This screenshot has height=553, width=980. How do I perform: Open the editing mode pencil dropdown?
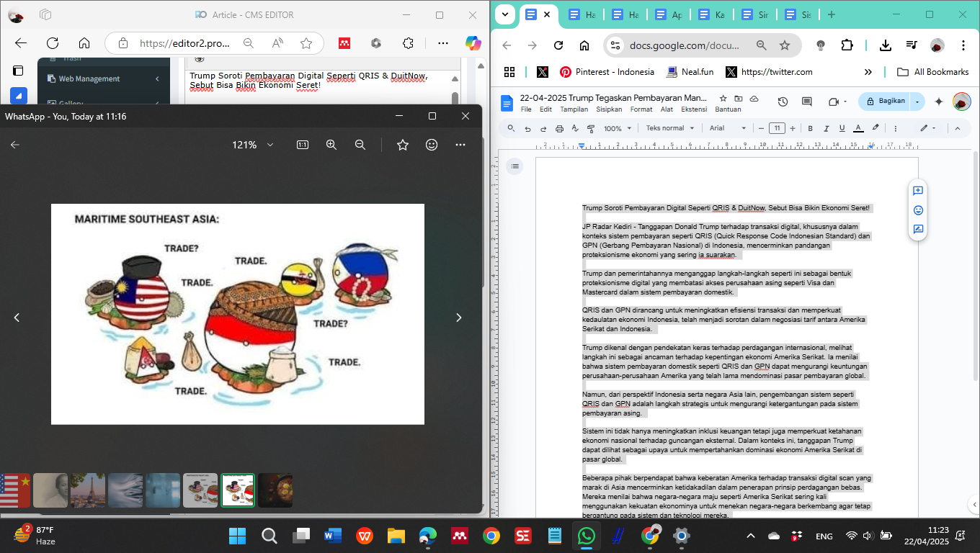pos(927,128)
